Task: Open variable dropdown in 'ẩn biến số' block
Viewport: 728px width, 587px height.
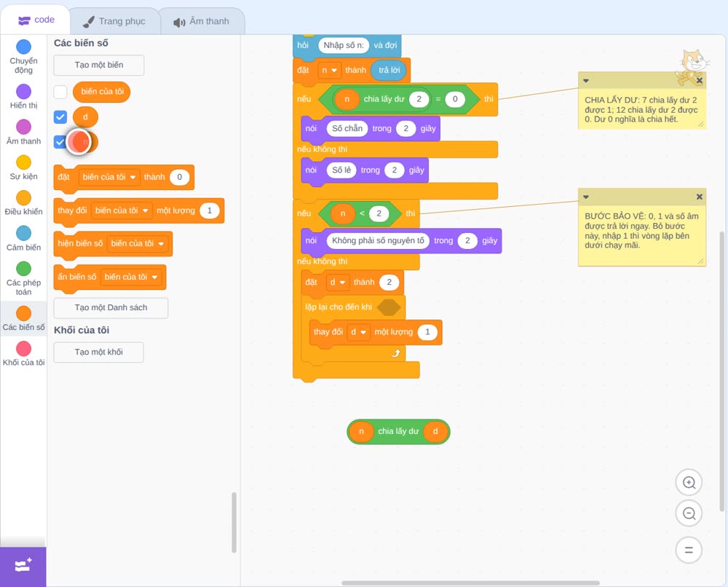Action: point(131,277)
